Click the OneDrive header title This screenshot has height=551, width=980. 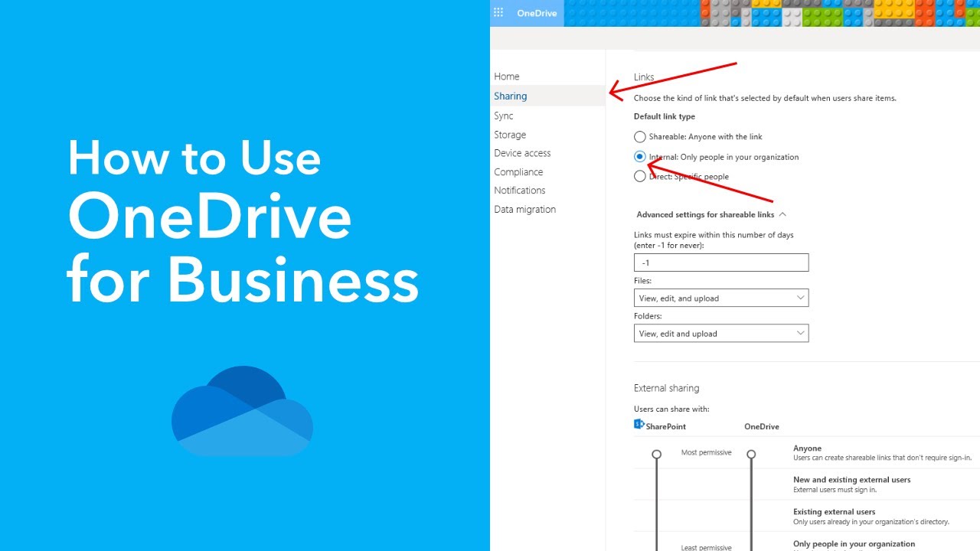537,13
